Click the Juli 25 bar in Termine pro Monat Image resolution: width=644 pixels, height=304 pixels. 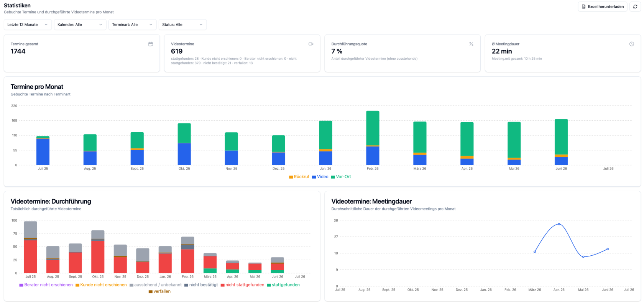click(x=43, y=151)
